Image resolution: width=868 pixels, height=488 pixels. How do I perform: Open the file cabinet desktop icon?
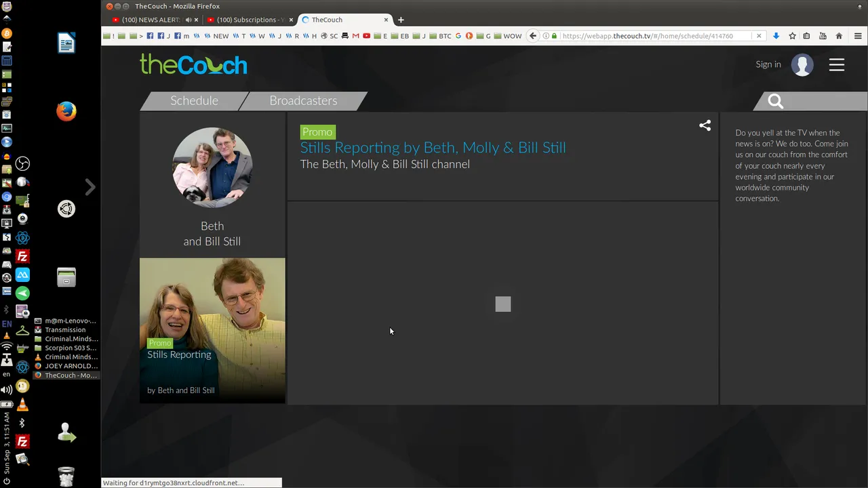(x=66, y=277)
